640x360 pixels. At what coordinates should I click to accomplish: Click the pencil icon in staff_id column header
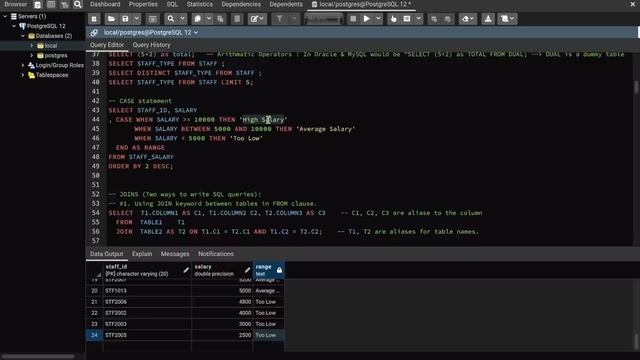[186, 270]
